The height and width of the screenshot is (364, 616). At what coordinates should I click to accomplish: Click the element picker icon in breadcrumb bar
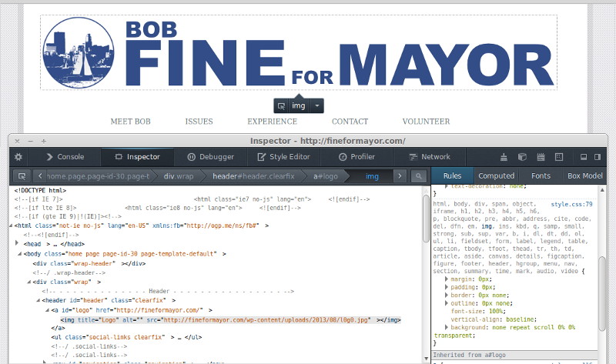22,176
